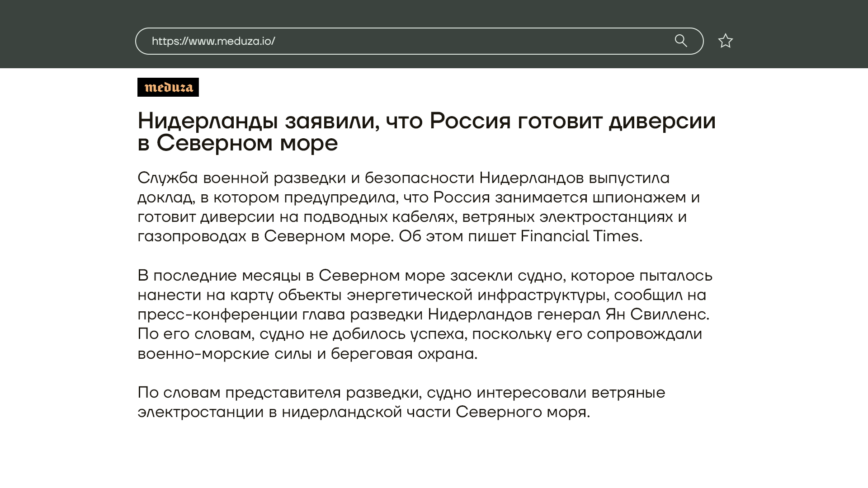The height and width of the screenshot is (488, 868).
Task: Click the magnifier search icon
Action: [x=681, y=41]
